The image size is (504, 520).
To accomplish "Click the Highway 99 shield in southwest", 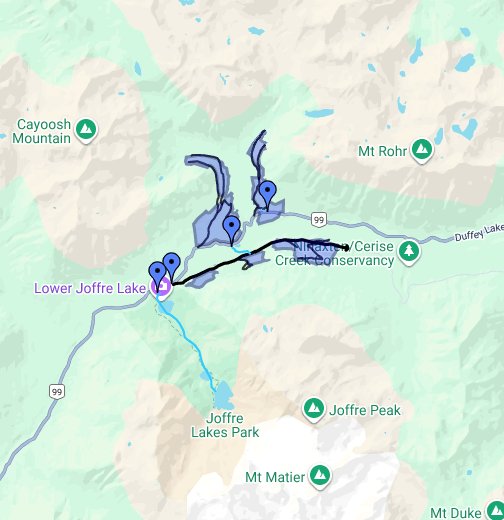I will pyautogui.click(x=56, y=391).
